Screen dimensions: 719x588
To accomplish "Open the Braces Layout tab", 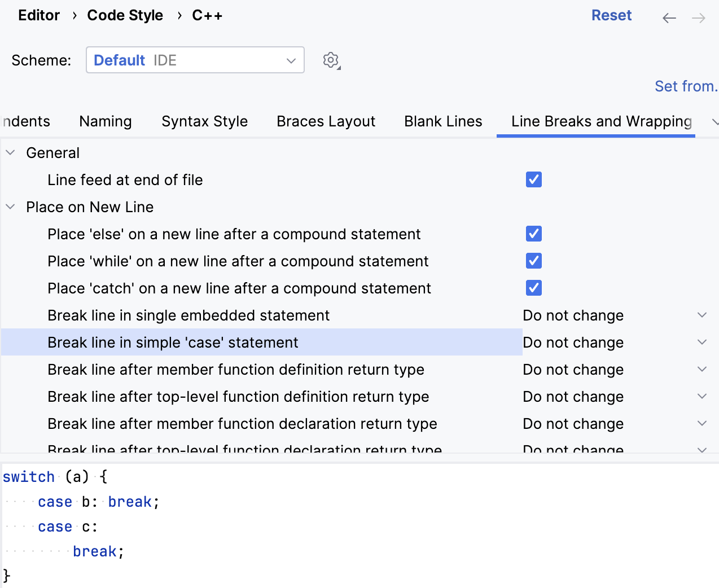I will (326, 121).
